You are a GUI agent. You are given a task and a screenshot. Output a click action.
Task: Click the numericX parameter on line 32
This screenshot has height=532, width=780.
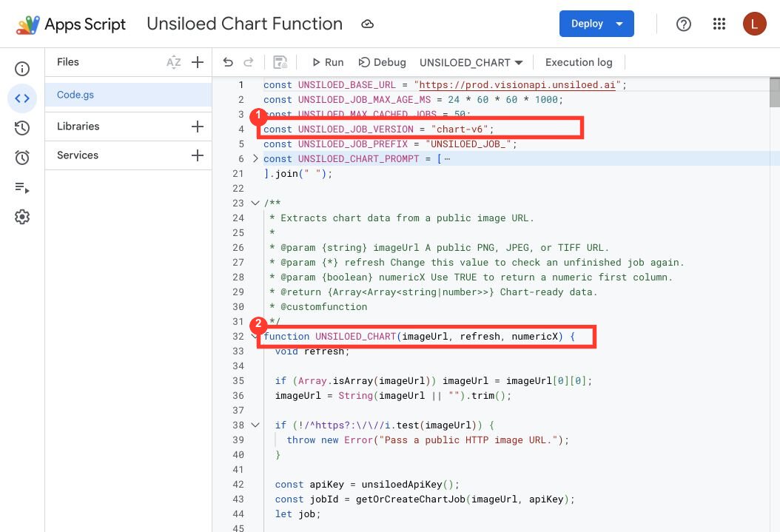tap(535, 337)
